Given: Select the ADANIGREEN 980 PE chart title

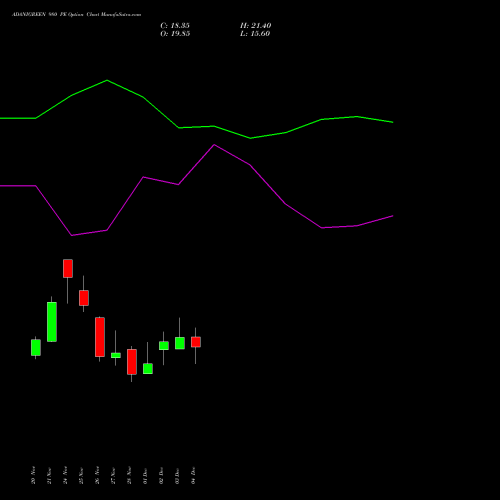Looking at the screenshot, I should (76, 15).
